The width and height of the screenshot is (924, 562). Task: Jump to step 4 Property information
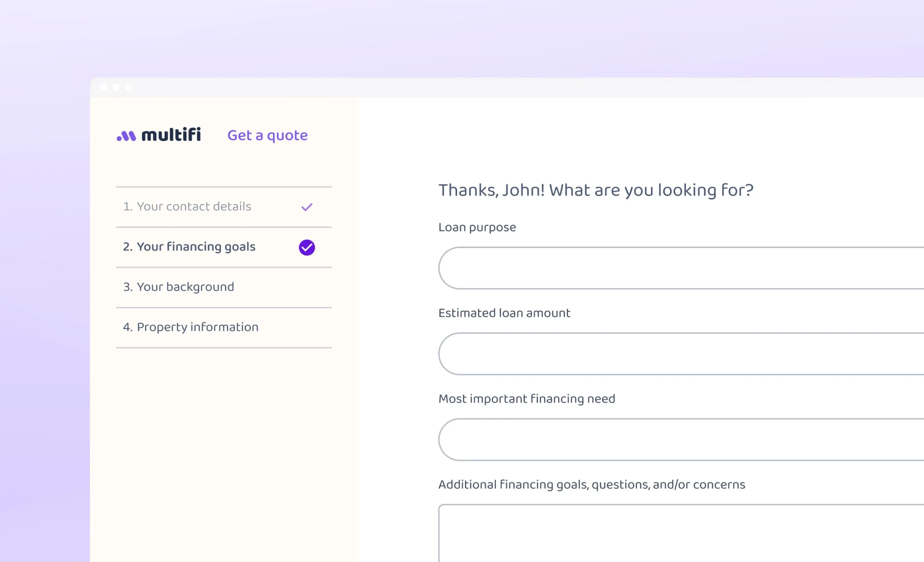[x=190, y=327]
